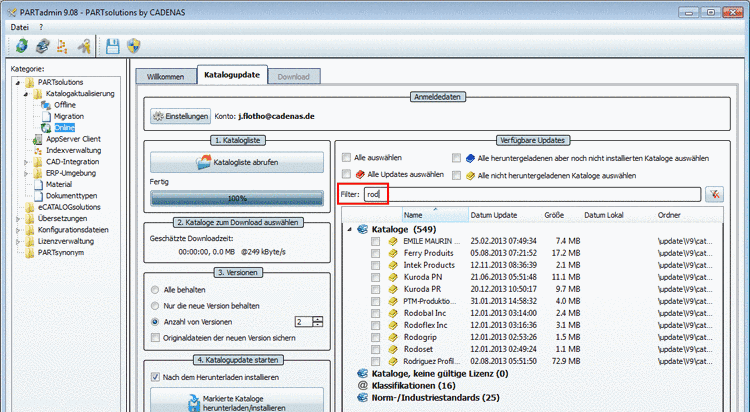
Task: Open the Material tree item
Action: [59, 184]
